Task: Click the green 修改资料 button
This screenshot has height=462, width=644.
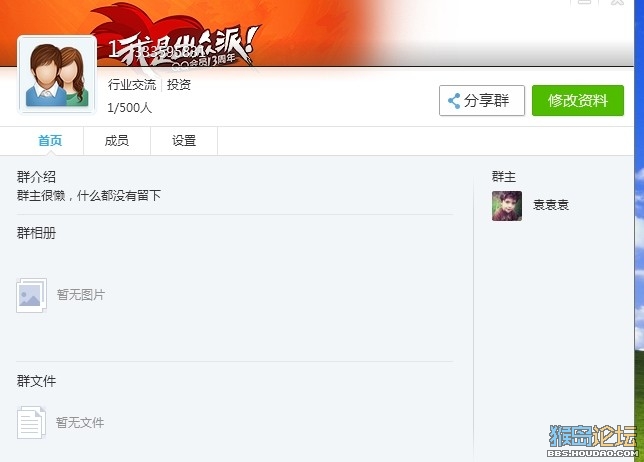Action: [578, 101]
